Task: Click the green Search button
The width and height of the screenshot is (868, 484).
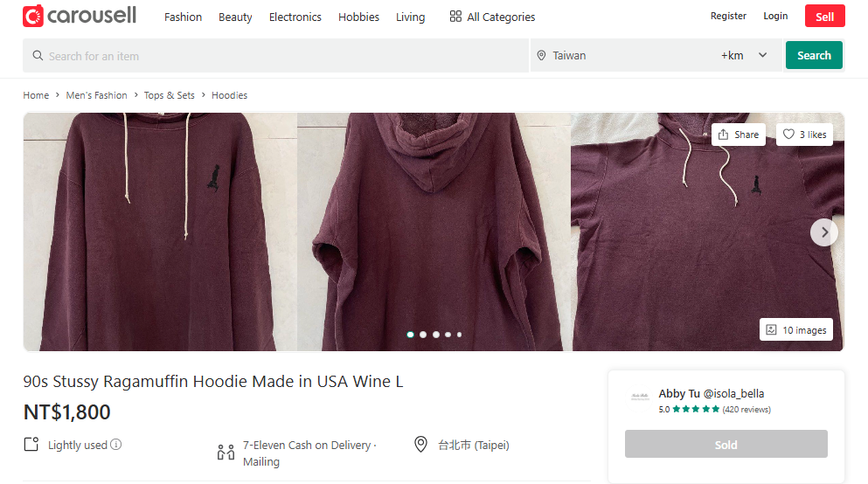Action: (814, 55)
